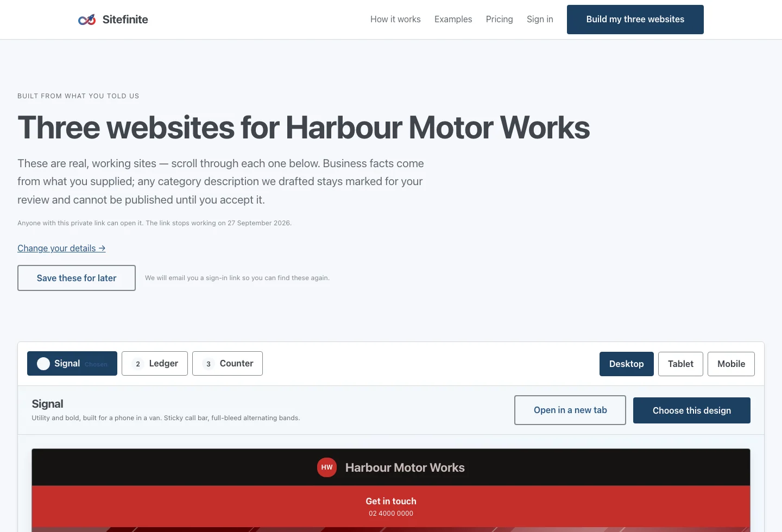Click the Sitefinite infinity logo icon
This screenshot has height=532, width=782.
pyautogui.click(x=87, y=20)
